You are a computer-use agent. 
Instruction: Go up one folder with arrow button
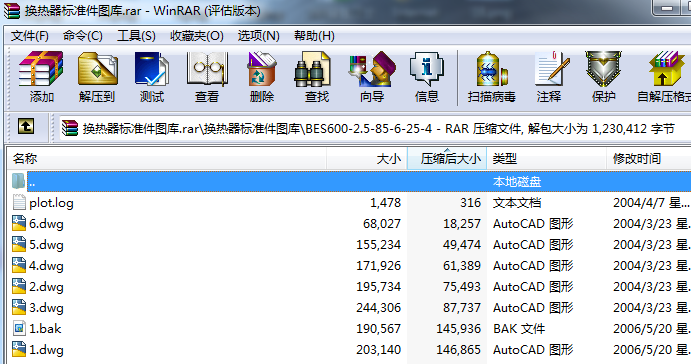point(26,127)
